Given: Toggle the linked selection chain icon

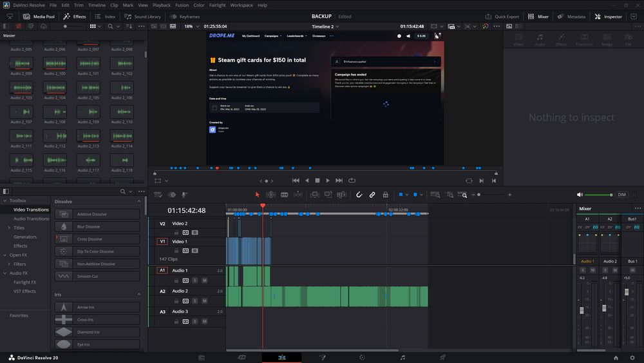Looking at the screenshot, I should coord(372,195).
